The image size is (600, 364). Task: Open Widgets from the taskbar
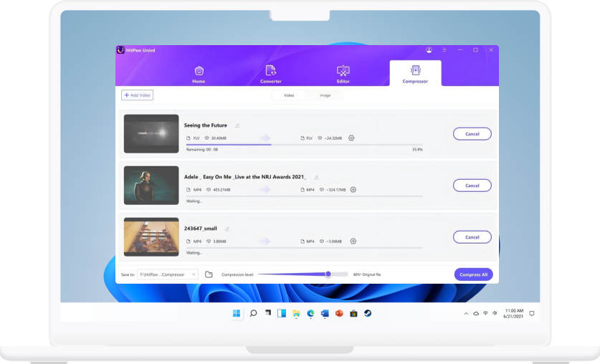click(x=282, y=314)
